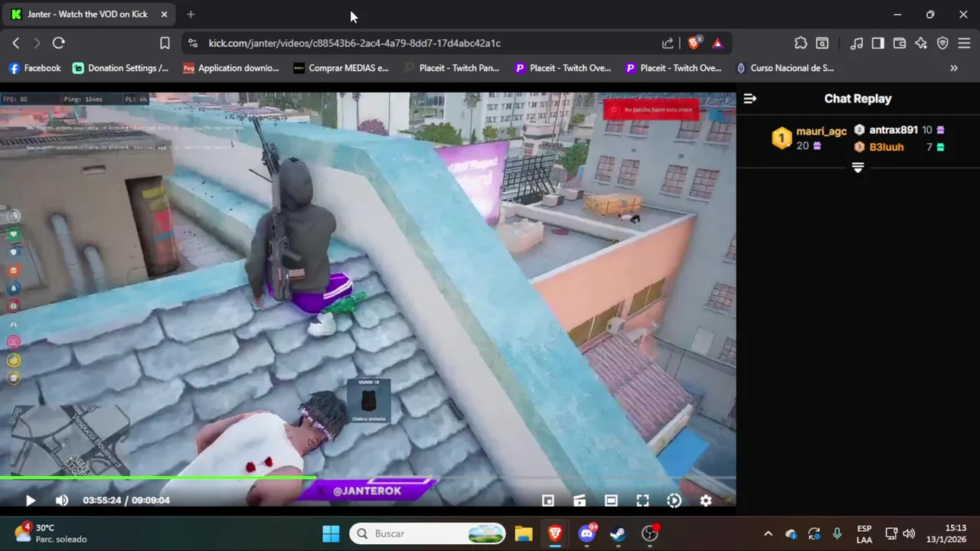Show hidden system tray icons
The image size is (980, 551).
click(768, 533)
